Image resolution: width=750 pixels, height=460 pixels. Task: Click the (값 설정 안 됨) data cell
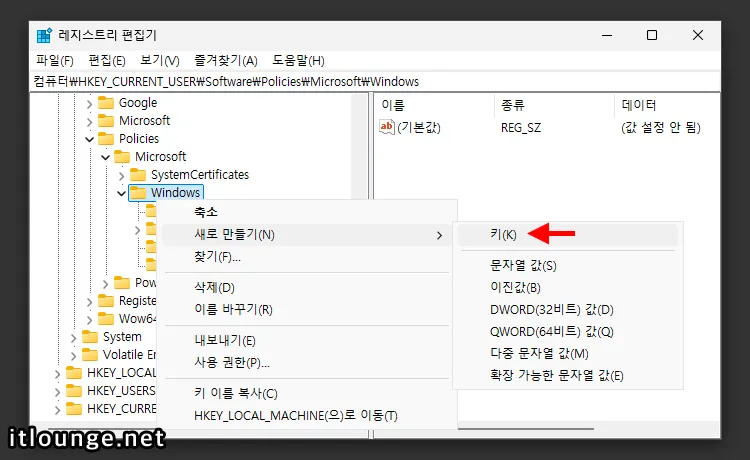(661, 128)
